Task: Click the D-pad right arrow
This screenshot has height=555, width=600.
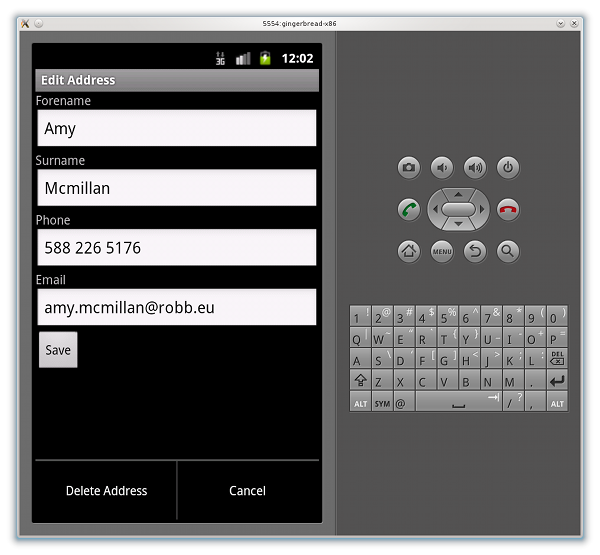Action: (482, 209)
